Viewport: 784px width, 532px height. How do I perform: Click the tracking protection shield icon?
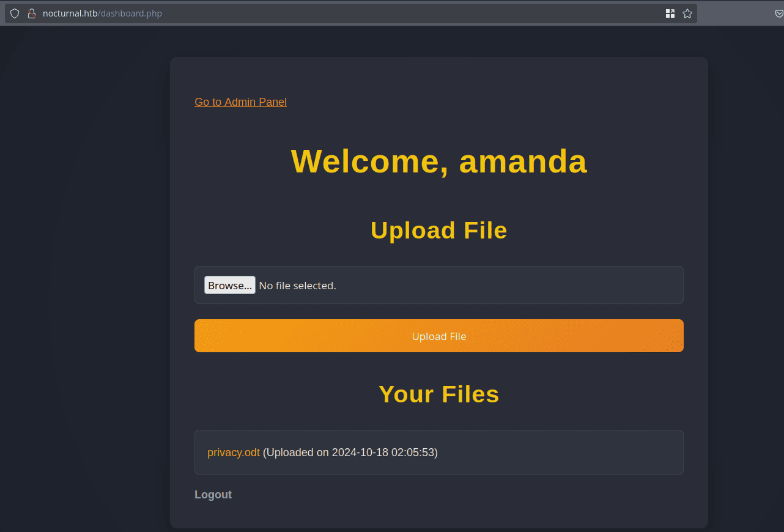tap(15, 13)
